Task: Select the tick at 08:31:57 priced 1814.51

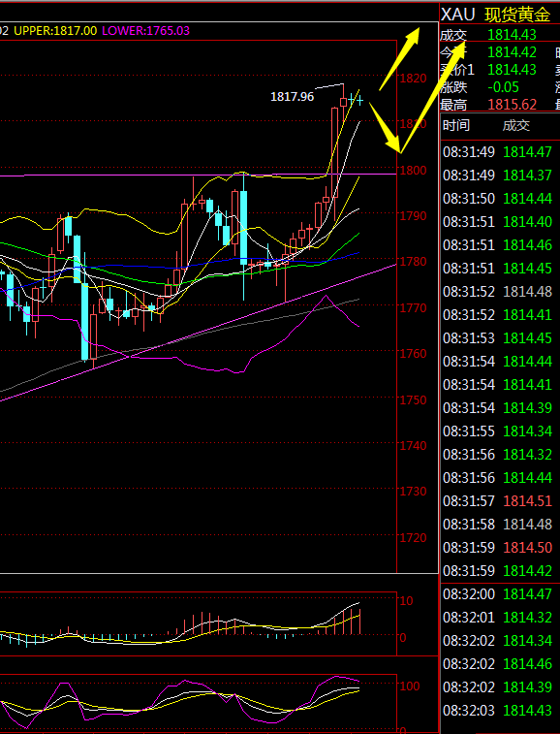Action: click(497, 501)
